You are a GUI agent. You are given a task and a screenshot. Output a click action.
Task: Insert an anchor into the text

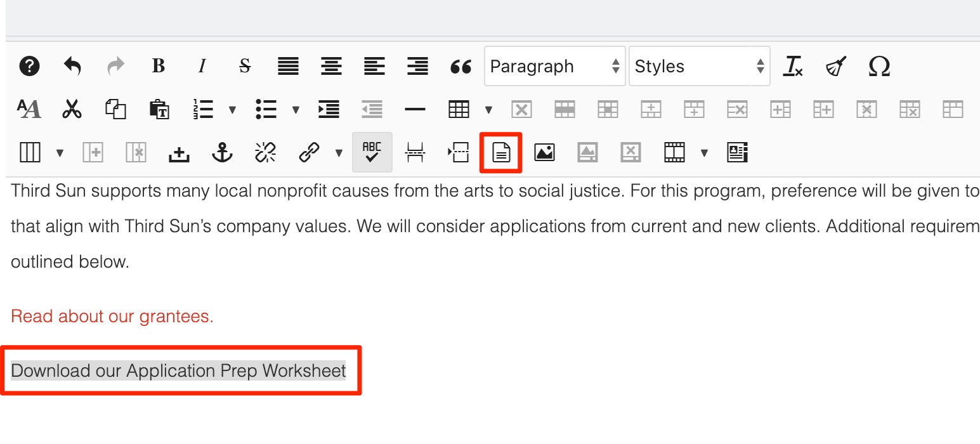coord(221,152)
